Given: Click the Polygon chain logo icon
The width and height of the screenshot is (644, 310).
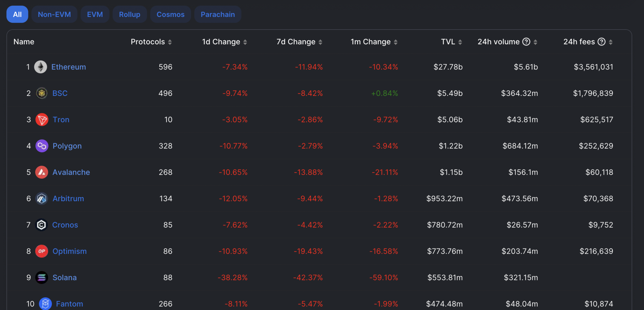Looking at the screenshot, I should [x=42, y=146].
